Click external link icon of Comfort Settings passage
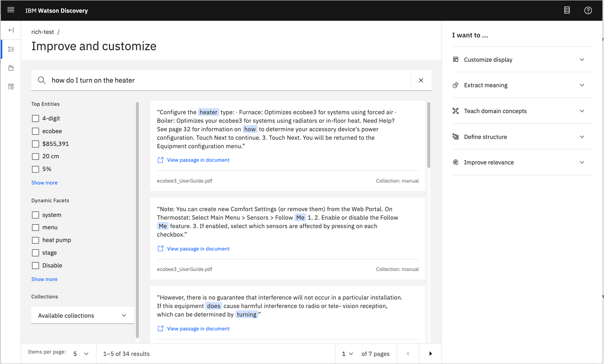604x364 pixels. (161, 249)
